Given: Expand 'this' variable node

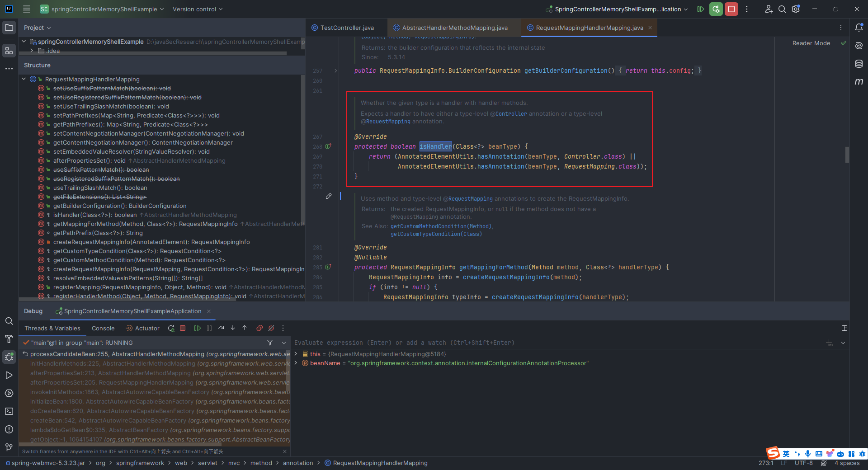Looking at the screenshot, I should click(296, 354).
